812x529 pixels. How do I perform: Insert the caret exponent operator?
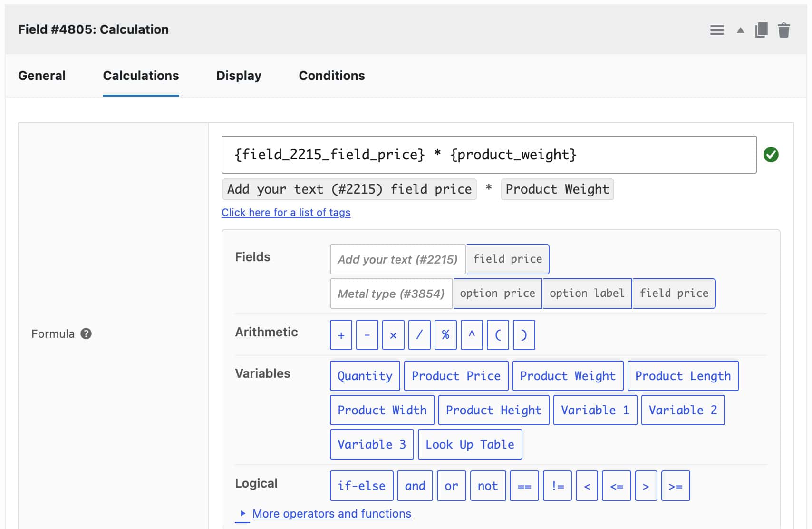(x=472, y=335)
